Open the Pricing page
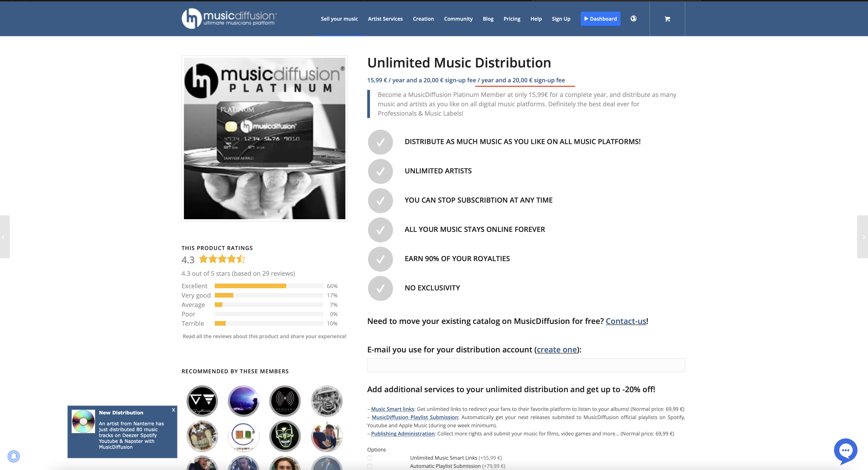This screenshot has height=470, width=868. 512,19
